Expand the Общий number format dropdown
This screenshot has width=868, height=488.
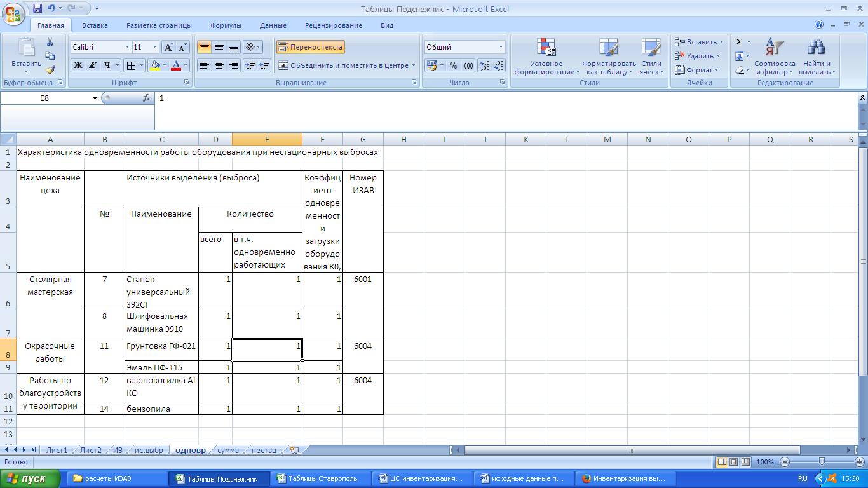(501, 47)
